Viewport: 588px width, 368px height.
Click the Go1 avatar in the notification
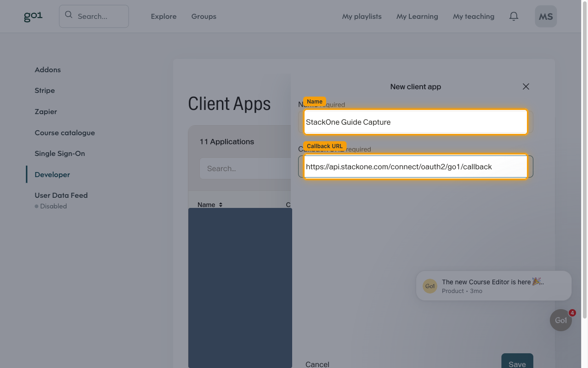click(x=430, y=286)
